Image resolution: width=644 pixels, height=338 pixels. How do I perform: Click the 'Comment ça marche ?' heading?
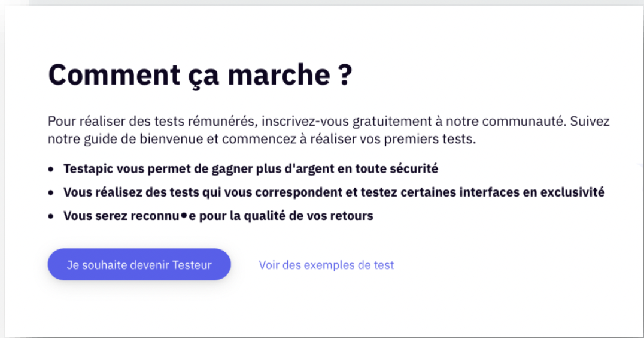click(200, 75)
